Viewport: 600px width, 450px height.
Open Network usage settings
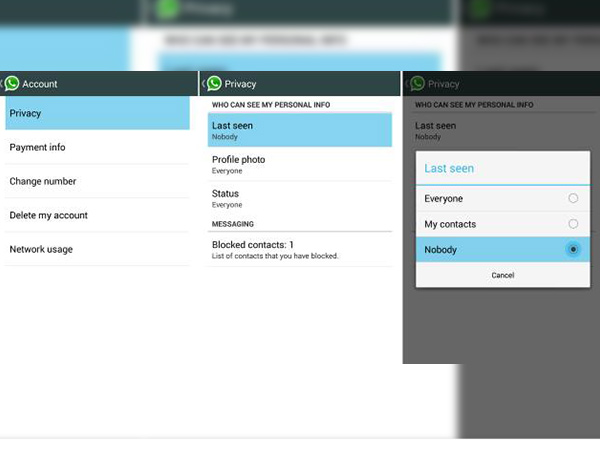pos(96,250)
